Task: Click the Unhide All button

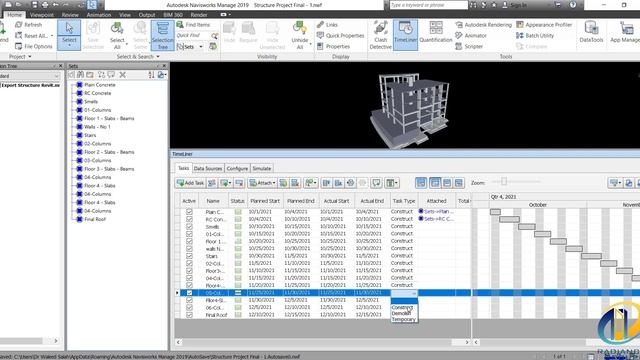Action: 300,35
